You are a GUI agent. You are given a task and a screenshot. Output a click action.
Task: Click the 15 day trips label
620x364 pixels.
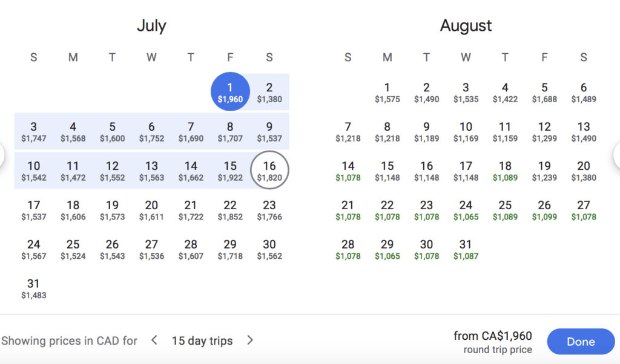[x=202, y=341]
